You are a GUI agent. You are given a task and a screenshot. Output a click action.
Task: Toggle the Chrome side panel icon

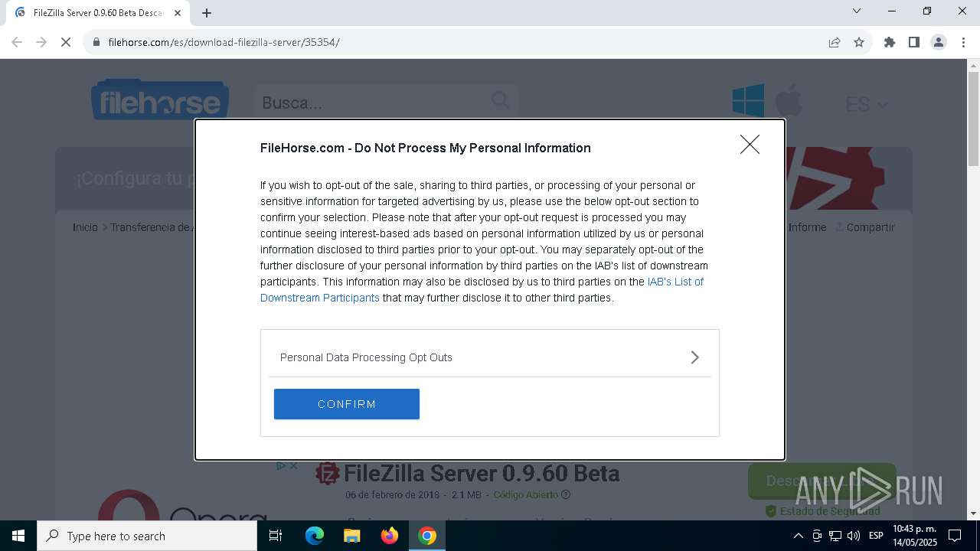pyautogui.click(x=914, y=42)
